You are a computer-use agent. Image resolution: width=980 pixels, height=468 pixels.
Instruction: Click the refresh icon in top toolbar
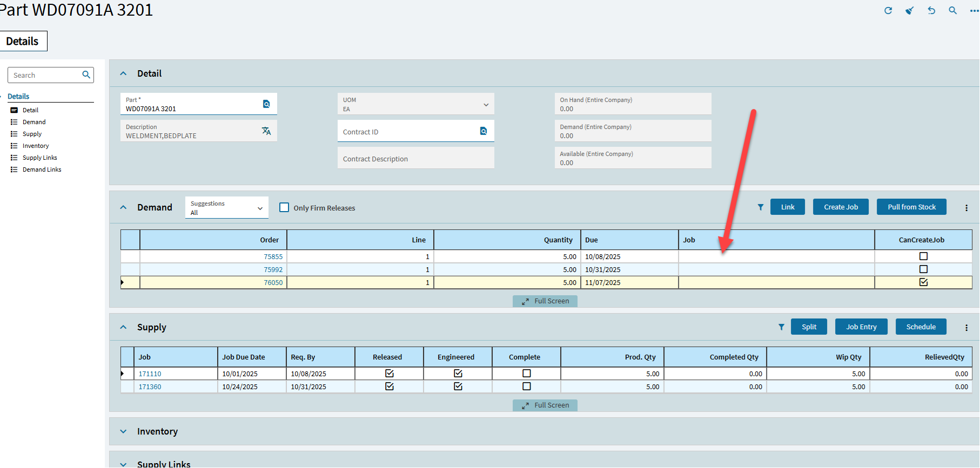[x=888, y=11]
